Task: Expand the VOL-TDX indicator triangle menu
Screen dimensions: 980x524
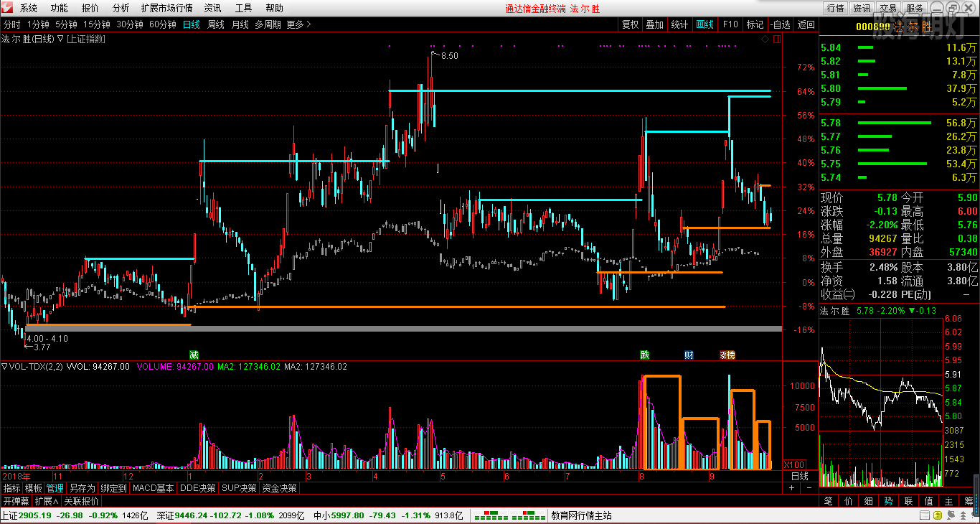Action: point(4,366)
